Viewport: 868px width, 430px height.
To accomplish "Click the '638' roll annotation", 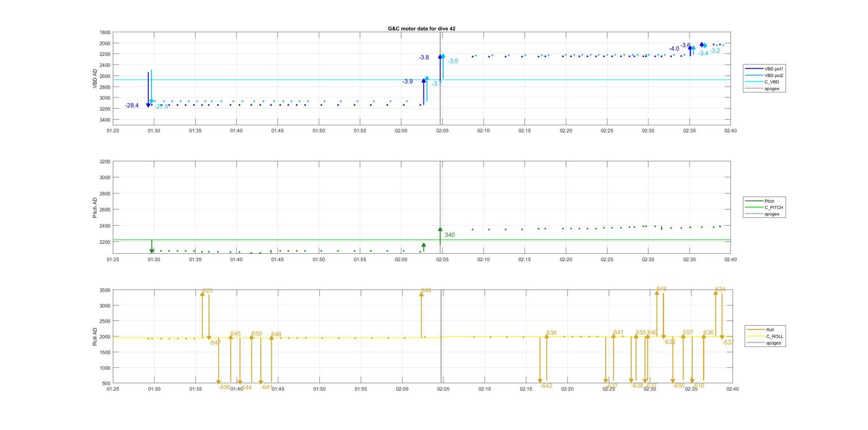I will (x=552, y=333).
